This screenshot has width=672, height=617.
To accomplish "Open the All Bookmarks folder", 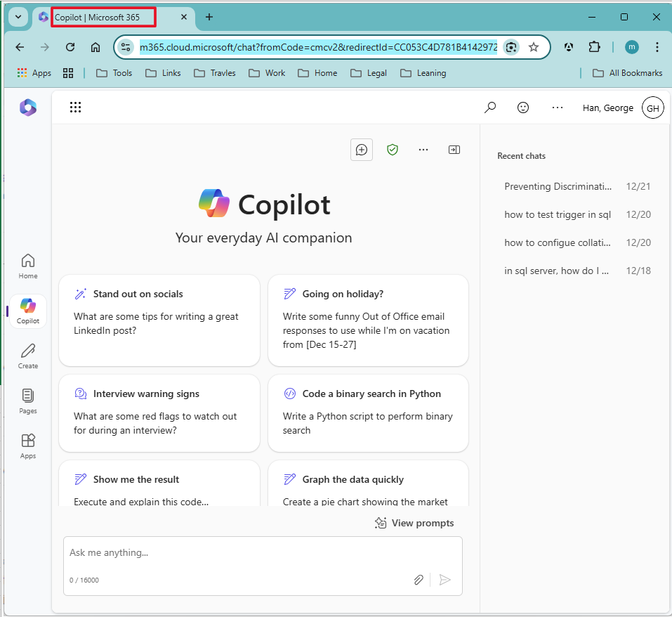I will click(628, 73).
